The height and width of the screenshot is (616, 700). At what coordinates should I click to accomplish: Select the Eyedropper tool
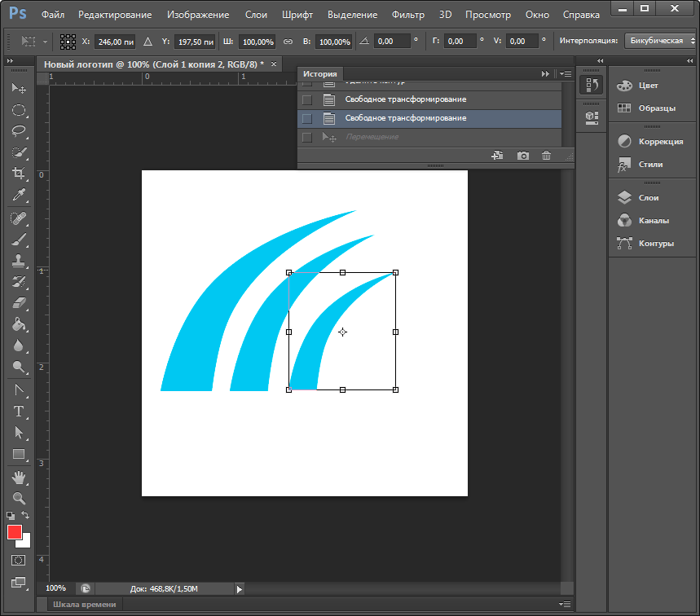pyautogui.click(x=19, y=196)
